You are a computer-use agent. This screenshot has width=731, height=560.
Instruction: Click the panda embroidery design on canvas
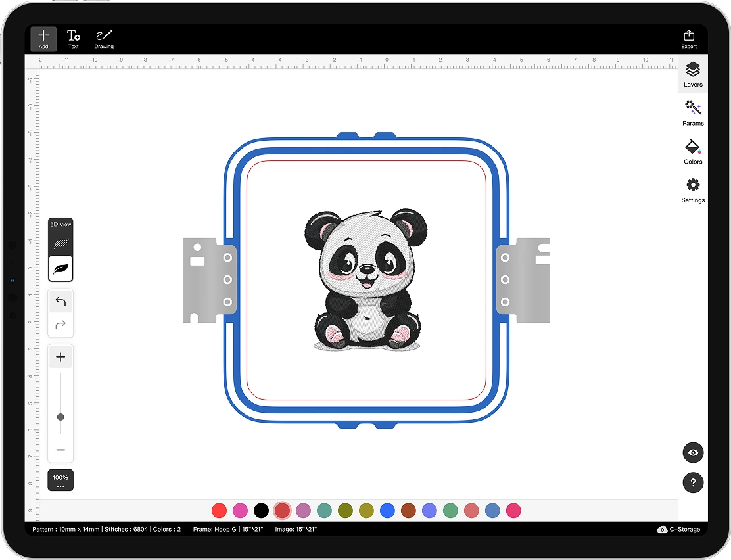click(x=365, y=279)
